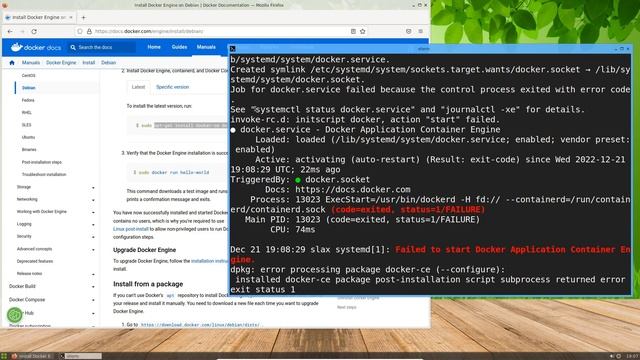640x360 pixels.
Task: Click docker.socket text in terminal
Action: pyautogui.click(x=338, y=180)
